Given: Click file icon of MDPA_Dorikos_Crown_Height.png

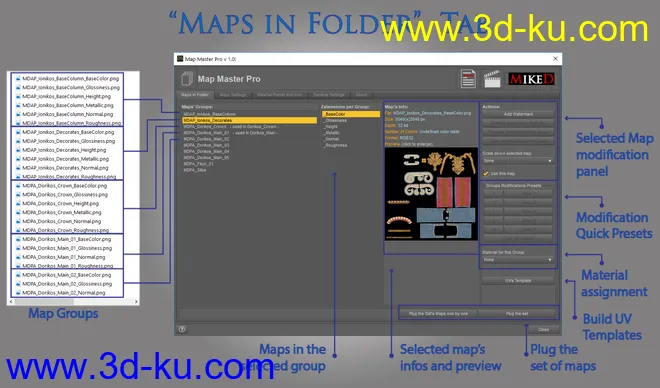Looking at the screenshot, I should pyautogui.click(x=18, y=203).
